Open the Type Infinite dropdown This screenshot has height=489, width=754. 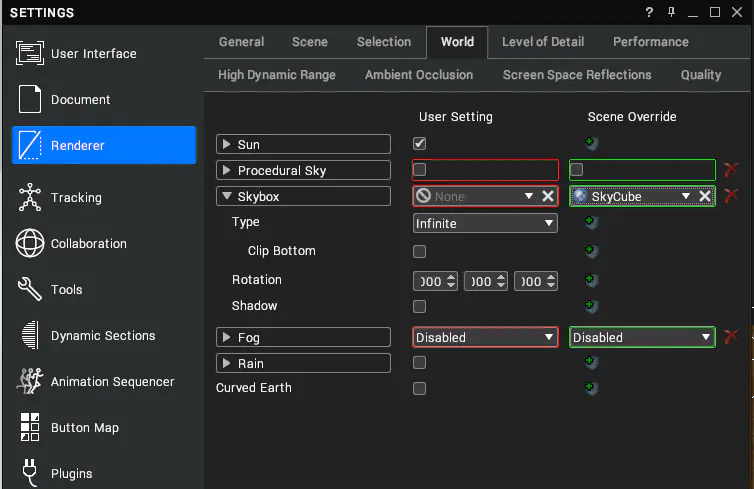(x=485, y=223)
